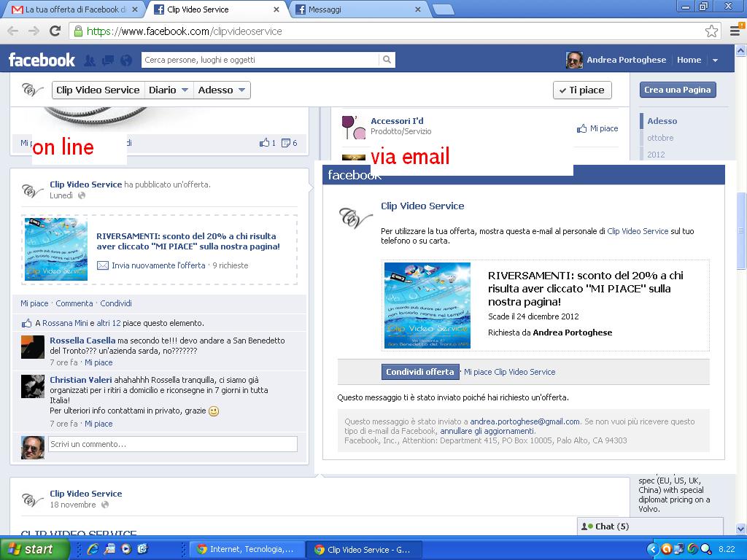Click the larger offer image thumbnail in email
Screen dimensions: 747x560
click(x=427, y=306)
